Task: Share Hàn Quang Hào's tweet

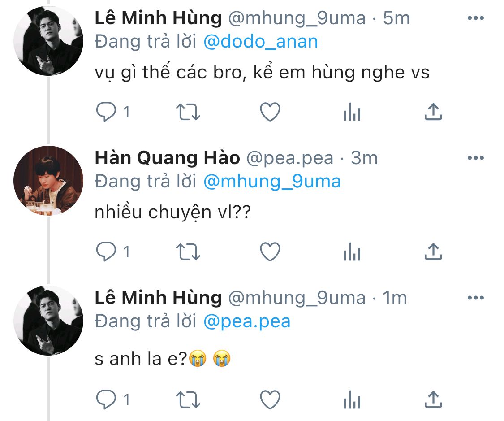Action: pyautogui.click(x=433, y=252)
